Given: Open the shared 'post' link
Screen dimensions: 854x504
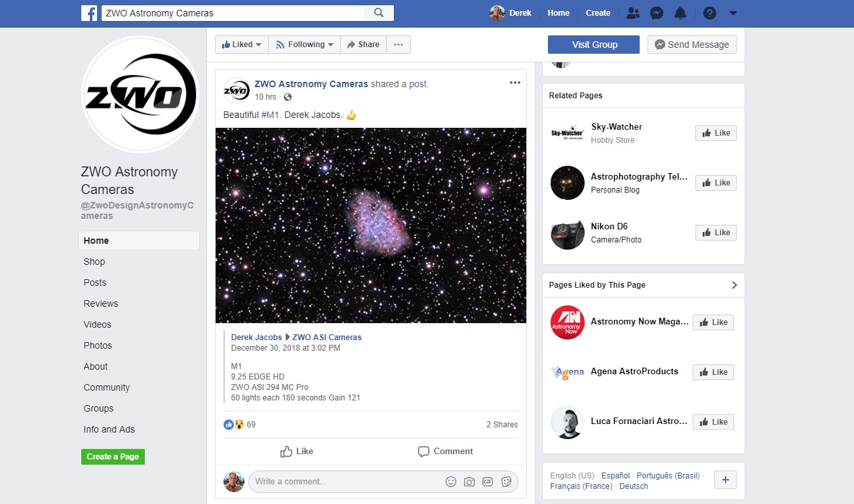Looking at the screenshot, I should point(417,84).
